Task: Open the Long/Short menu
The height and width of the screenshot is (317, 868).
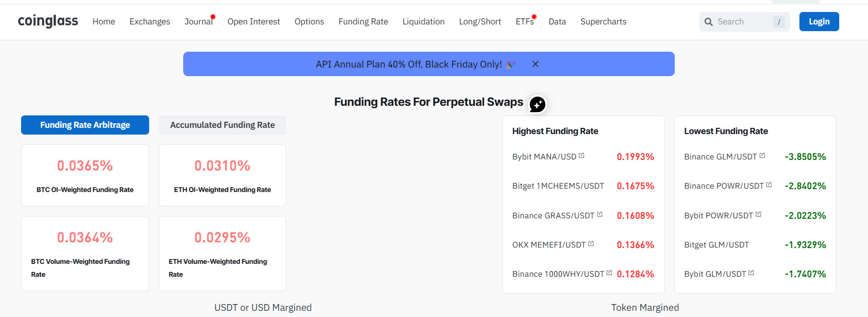Action: [x=480, y=22]
